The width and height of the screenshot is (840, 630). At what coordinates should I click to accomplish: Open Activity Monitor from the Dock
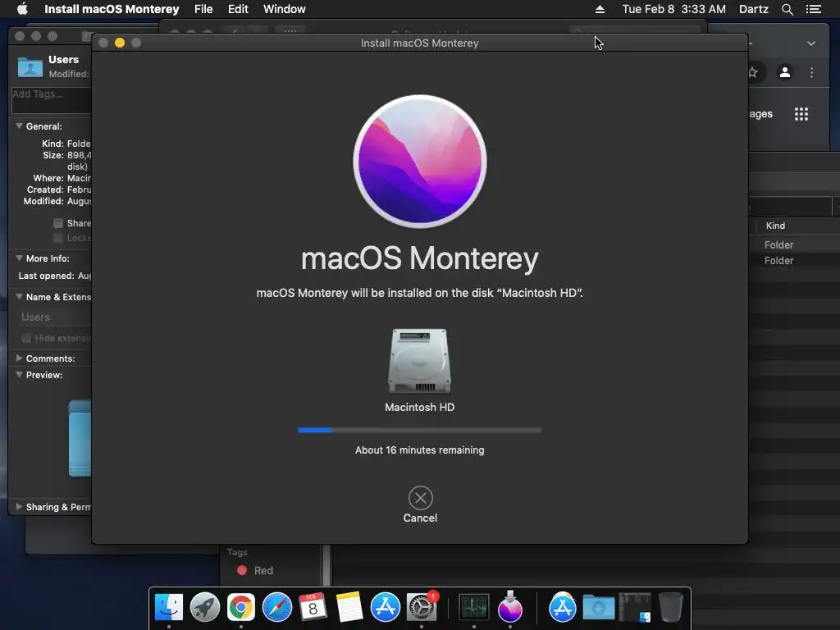coord(474,607)
